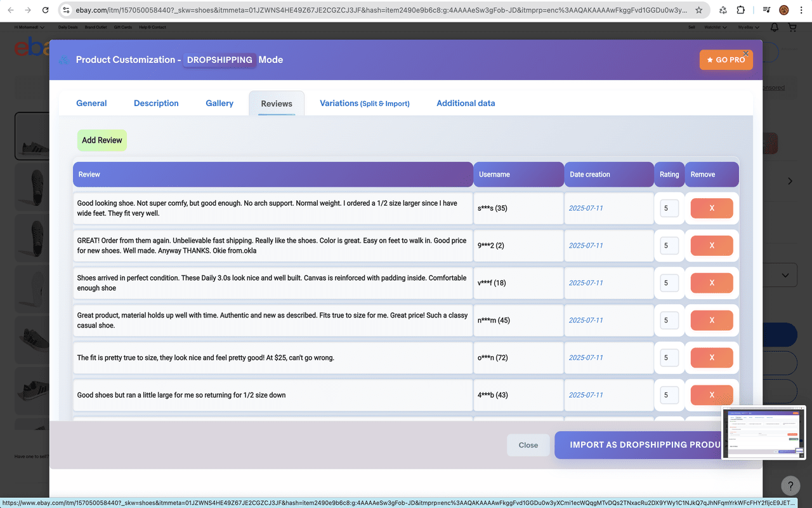The image size is (812, 508).
Task: Open the Variations (Split & Import) tab
Action: pyautogui.click(x=364, y=104)
